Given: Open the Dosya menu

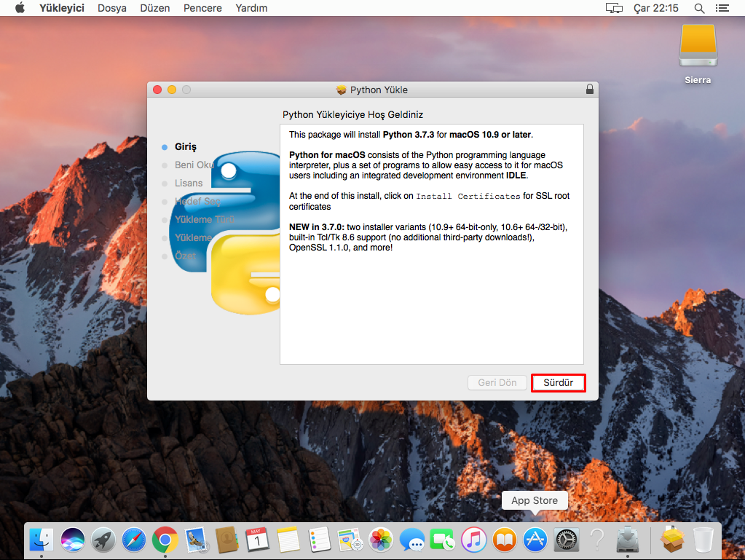Looking at the screenshot, I should tap(111, 8).
